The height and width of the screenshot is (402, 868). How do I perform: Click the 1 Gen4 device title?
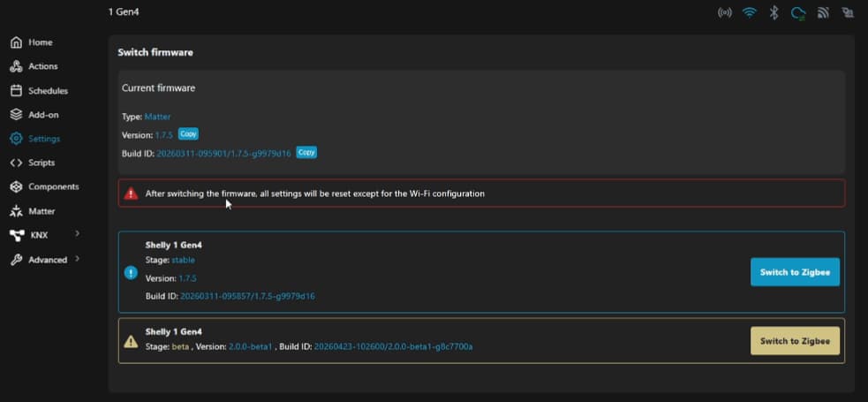(x=124, y=11)
